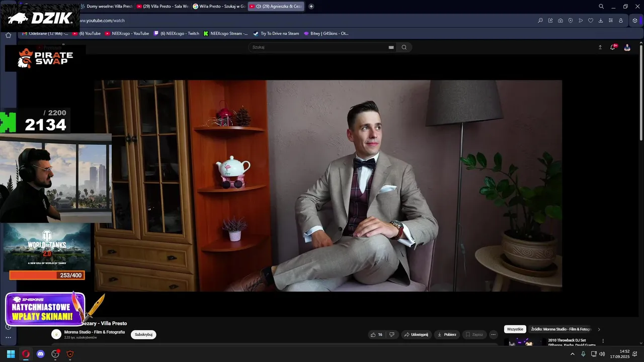Click the YouTube search magnifier button
The height and width of the screenshot is (362, 644).
pyautogui.click(x=404, y=47)
